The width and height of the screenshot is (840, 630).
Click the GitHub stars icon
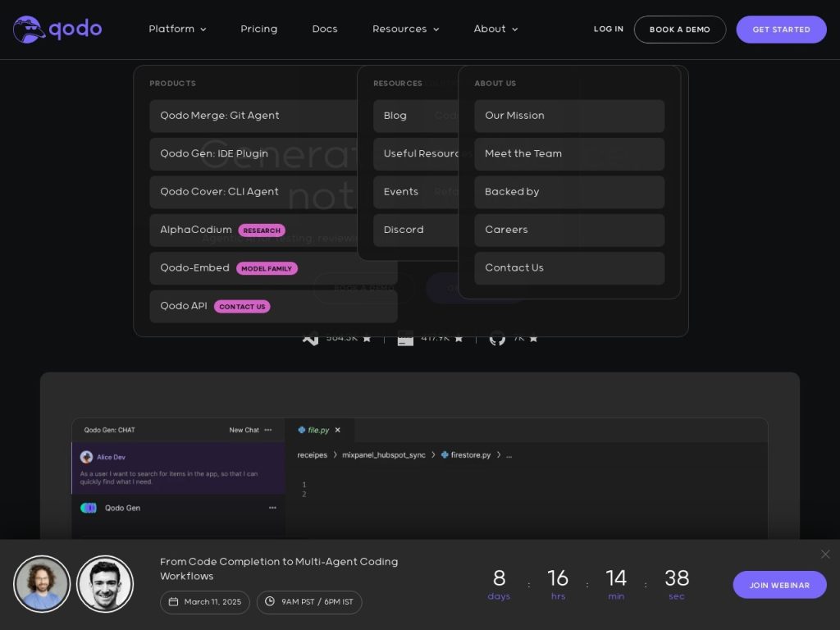click(x=497, y=340)
